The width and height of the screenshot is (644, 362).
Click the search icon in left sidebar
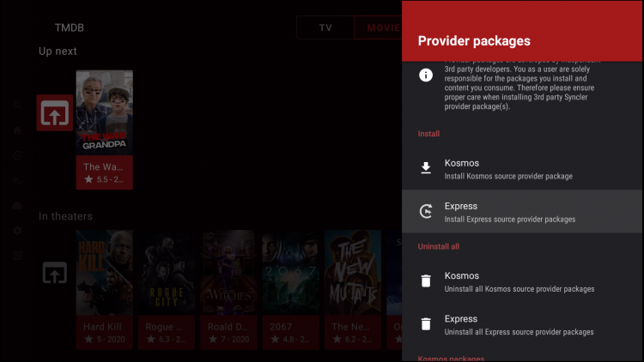17,106
